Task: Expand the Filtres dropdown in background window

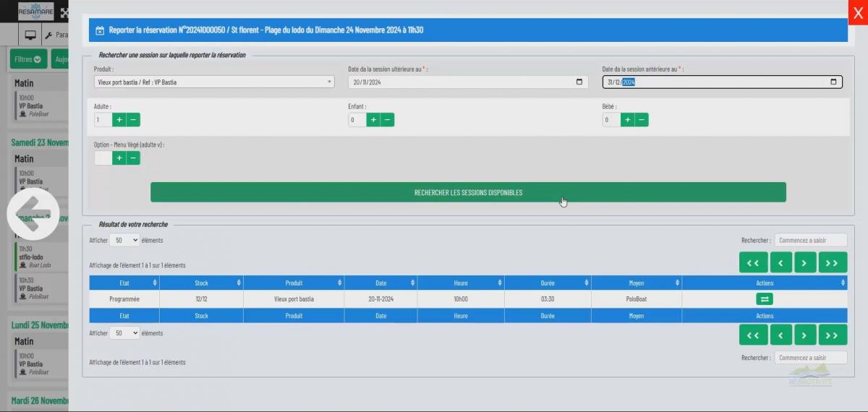Action: [x=29, y=59]
